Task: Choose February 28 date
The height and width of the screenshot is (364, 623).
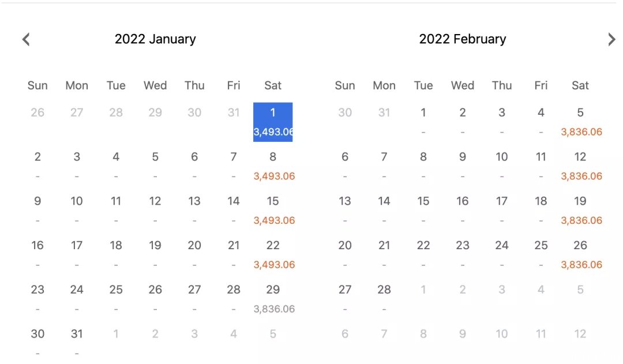Action: pos(384,299)
